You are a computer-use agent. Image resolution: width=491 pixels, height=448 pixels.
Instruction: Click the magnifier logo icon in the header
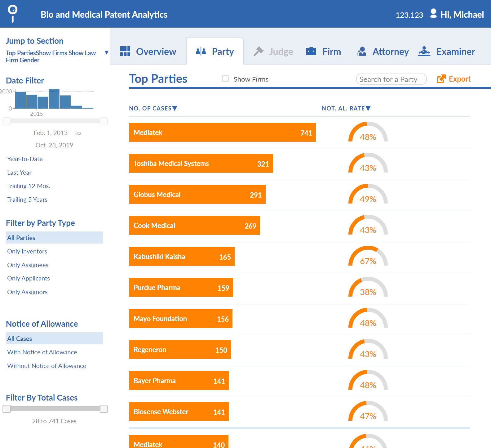click(12, 14)
